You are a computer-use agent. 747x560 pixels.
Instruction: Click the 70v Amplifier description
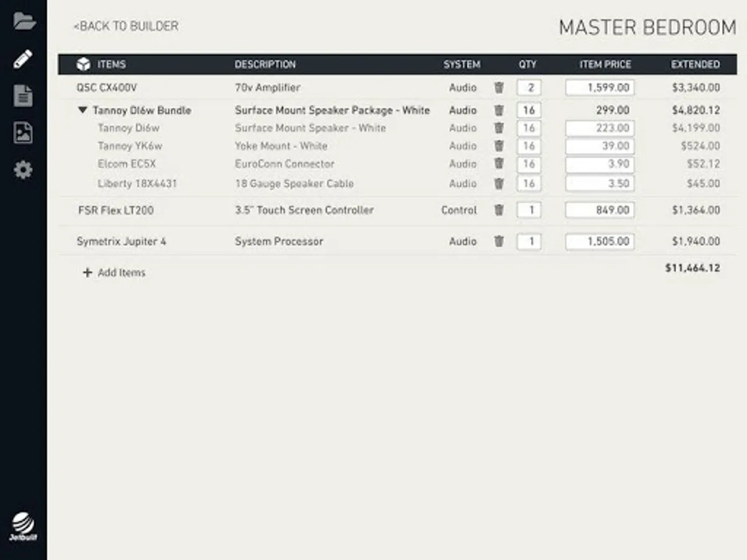click(x=268, y=88)
